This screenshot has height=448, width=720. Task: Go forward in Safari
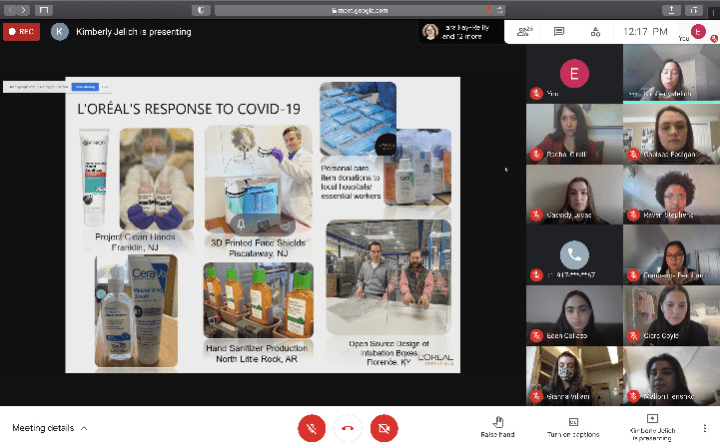23,10
